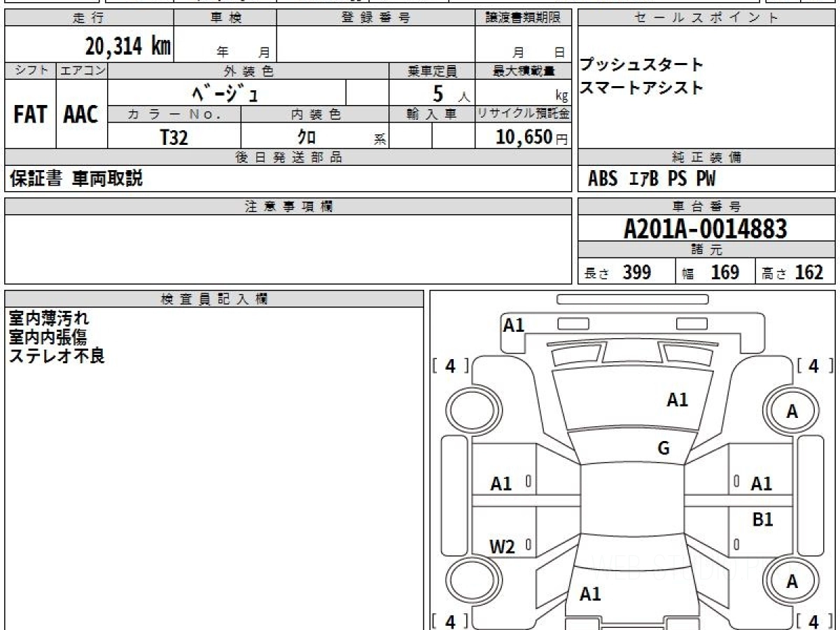
Task: Click the 保証書 車両取説 entry
Action: click(76, 179)
